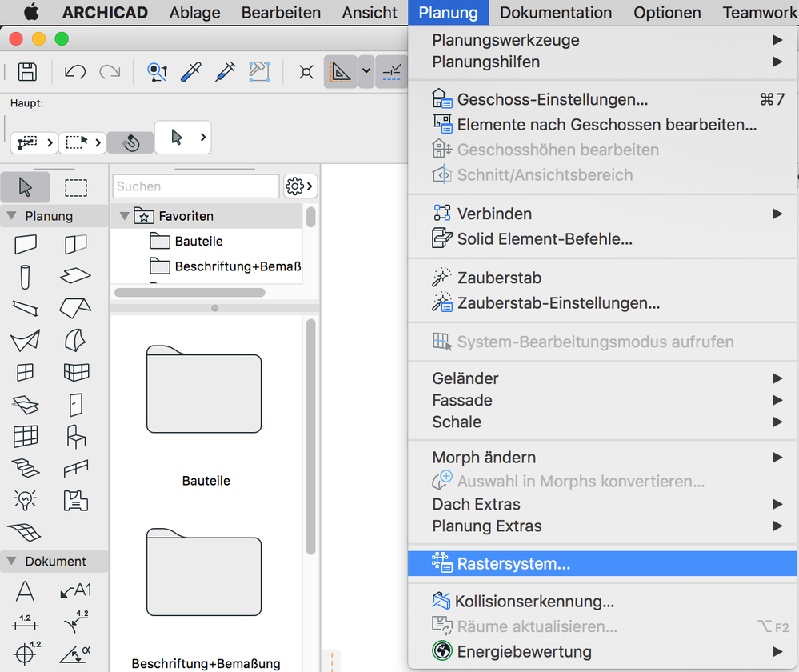799x672 pixels.
Task: Select the Slab tool
Action: coord(76,276)
